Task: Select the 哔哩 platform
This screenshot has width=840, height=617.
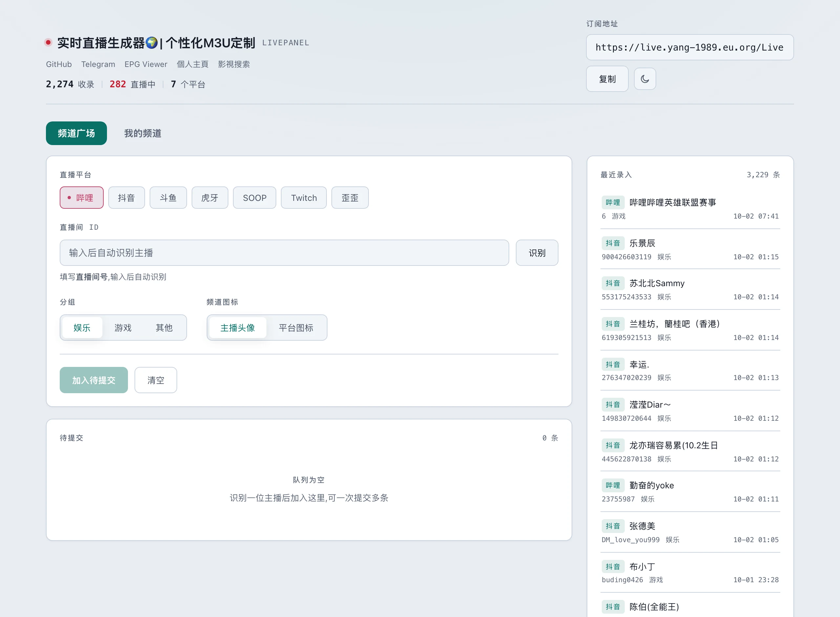Action: [81, 198]
